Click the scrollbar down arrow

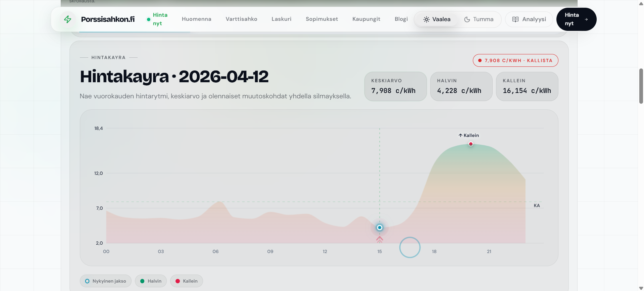(x=641, y=288)
